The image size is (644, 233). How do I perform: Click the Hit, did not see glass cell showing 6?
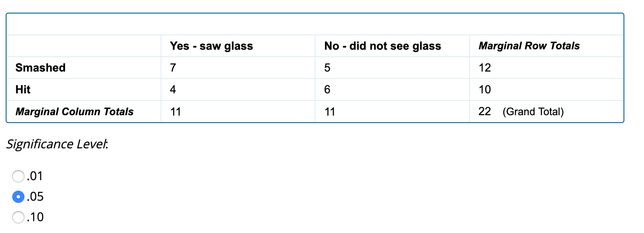click(328, 89)
